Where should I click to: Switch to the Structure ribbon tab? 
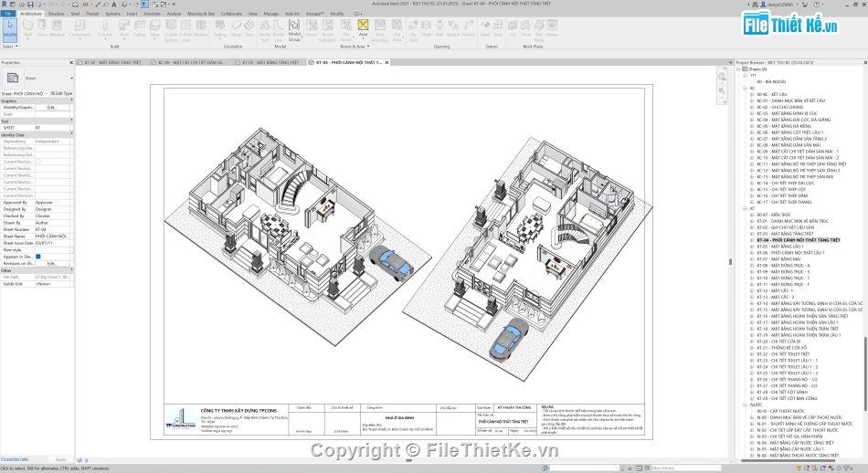click(56, 14)
